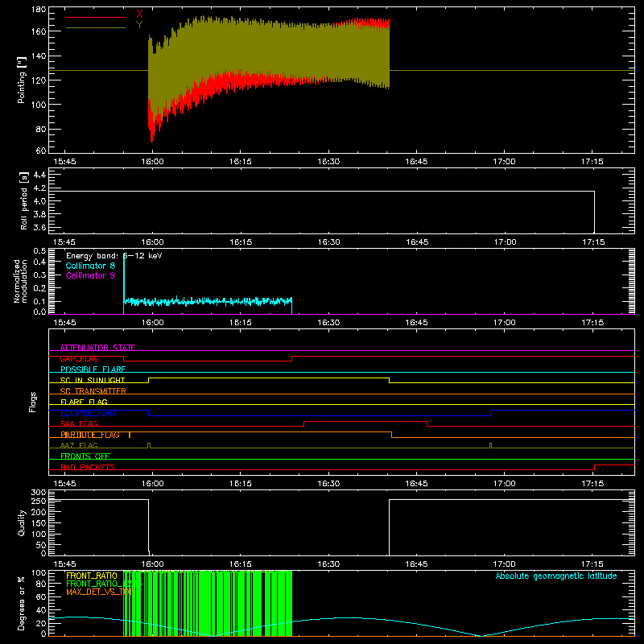
Task: Click the 16:30 time label under modulation panel
Action: click(x=328, y=323)
